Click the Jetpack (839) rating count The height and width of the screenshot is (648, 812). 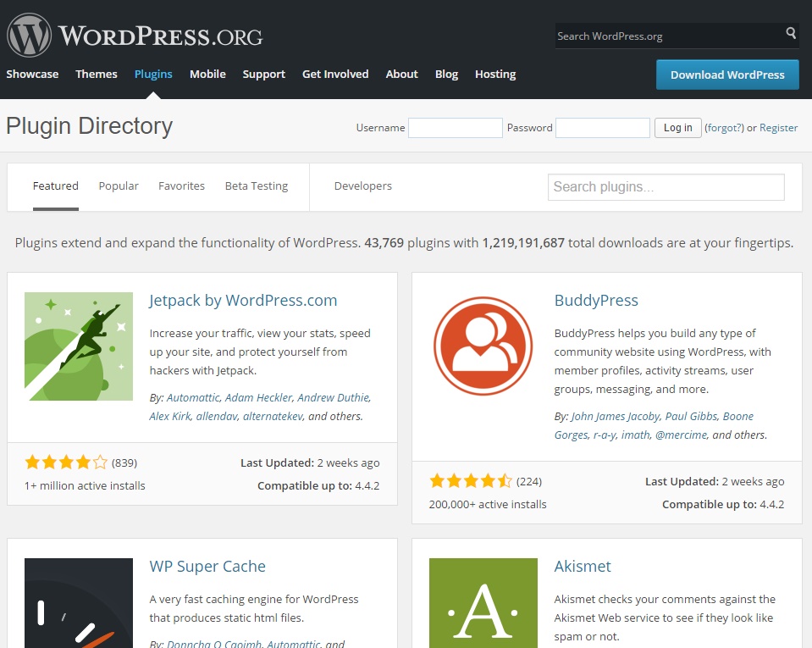[x=124, y=462]
